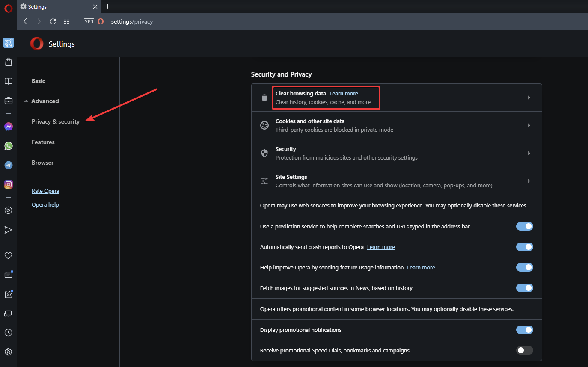588x367 pixels.
Task: Open Learn more beside Clear browsing data
Action: click(x=344, y=93)
